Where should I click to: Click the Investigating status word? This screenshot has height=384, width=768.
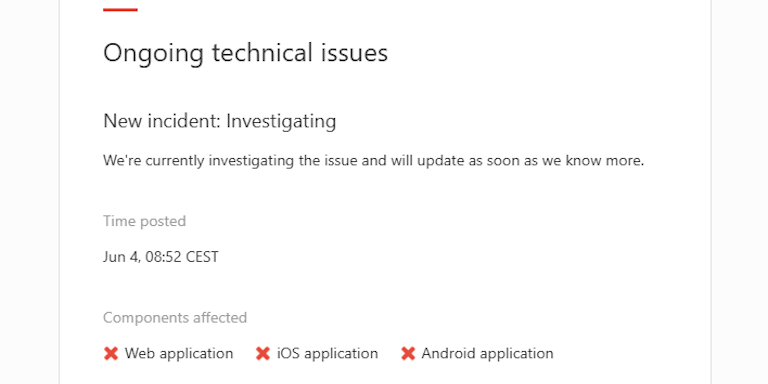click(x=281, y=121)
